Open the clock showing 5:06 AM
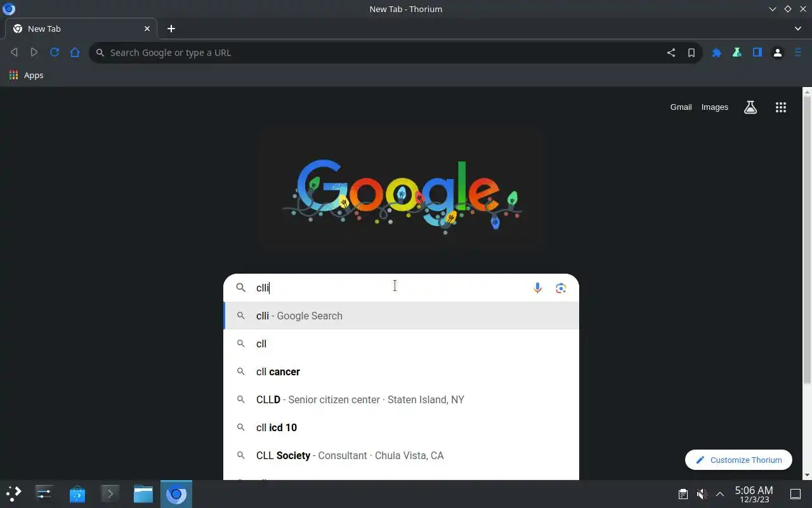812x508 pixels. click(754, 494)
